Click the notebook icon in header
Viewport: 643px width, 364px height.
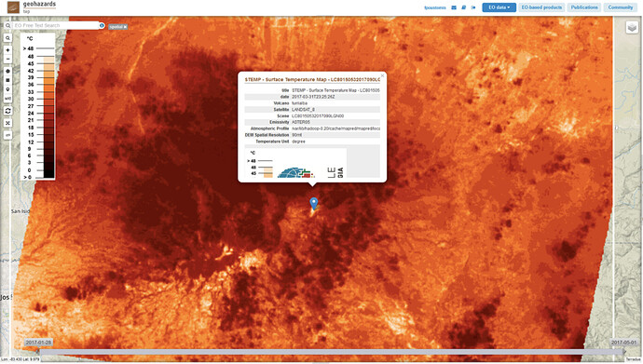tap(463, 7)
